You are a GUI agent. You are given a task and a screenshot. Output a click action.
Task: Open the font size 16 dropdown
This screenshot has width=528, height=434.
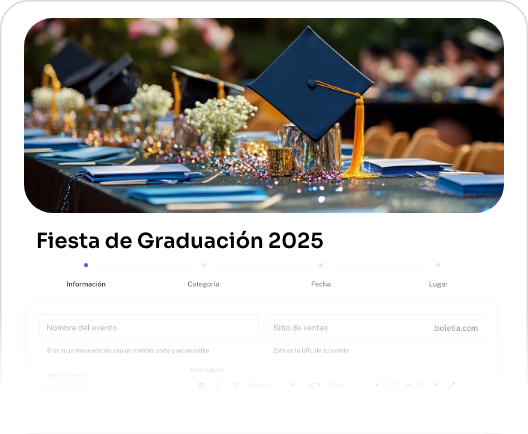point(314,385)
